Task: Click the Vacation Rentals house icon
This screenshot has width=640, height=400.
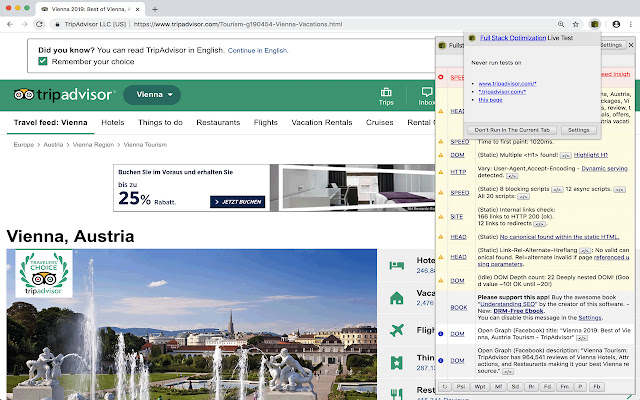Action: tap(396, 298)
